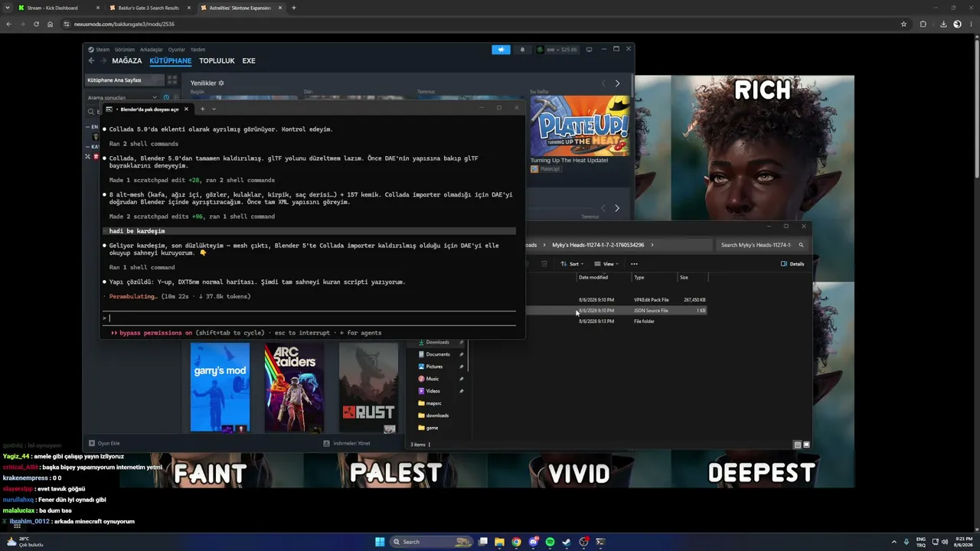The image size is (980, 551).
Task: Open KÜTÜPHANE tab in Steam
Action: click(171, 60)
